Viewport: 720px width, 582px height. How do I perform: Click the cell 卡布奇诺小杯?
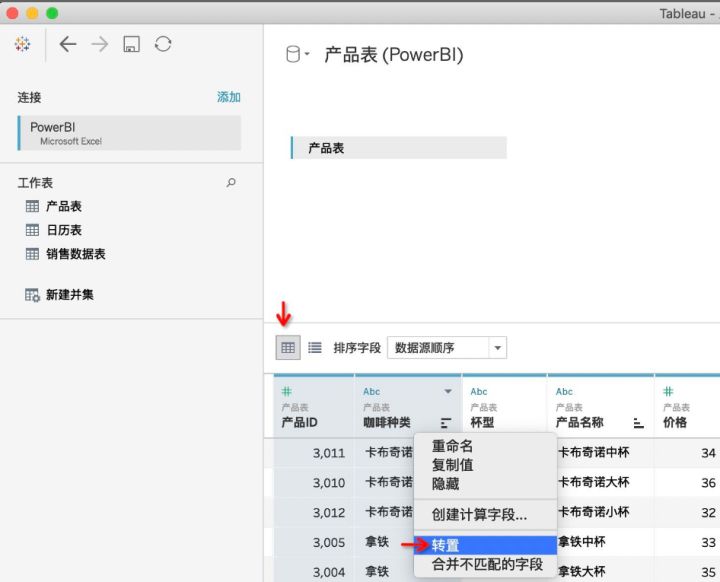tap(594, 512)
